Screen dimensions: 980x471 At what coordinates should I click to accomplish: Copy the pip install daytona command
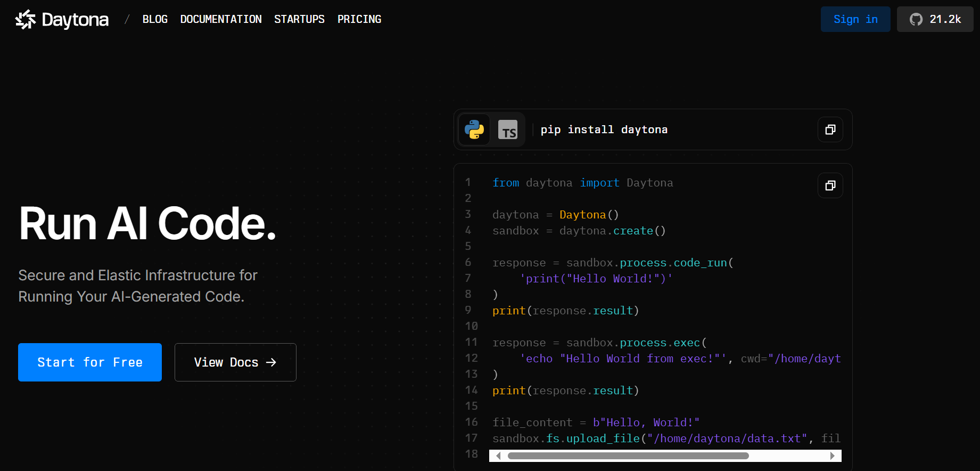[x=830, y=129]
